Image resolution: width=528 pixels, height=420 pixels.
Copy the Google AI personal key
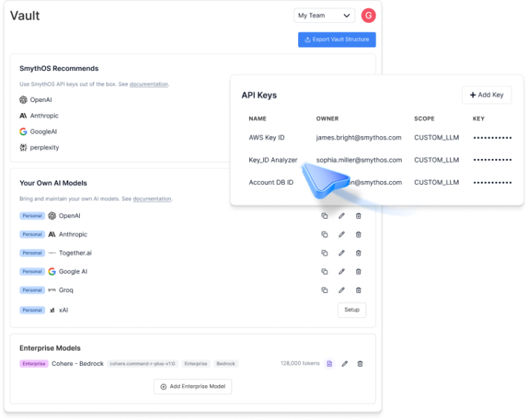tap(325, 271)
